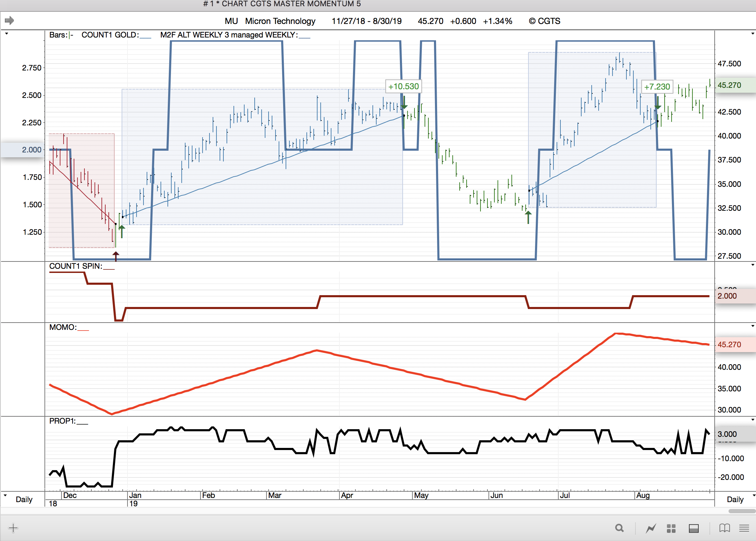
Task: Click the list lines icon at bottom right
Action: 744,528
